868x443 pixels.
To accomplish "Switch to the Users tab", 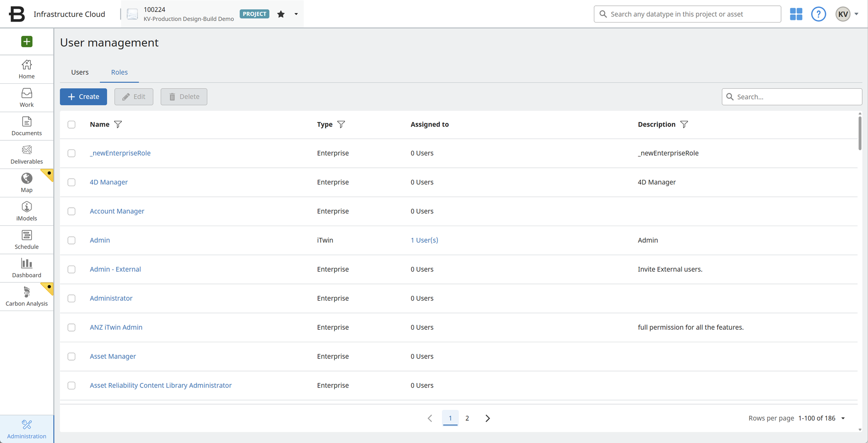I will coord(80,72).
